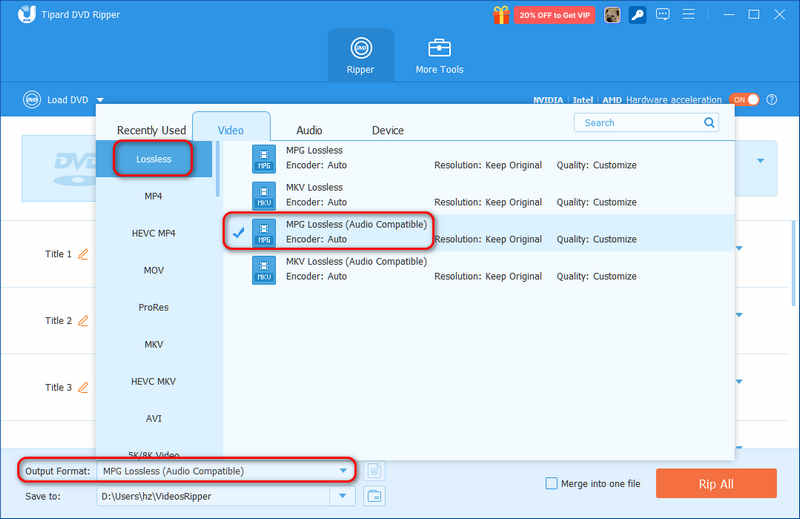800x519 pixels.
Task: Open custom profile settings icon beside Output Format
Action: [374, 471]
